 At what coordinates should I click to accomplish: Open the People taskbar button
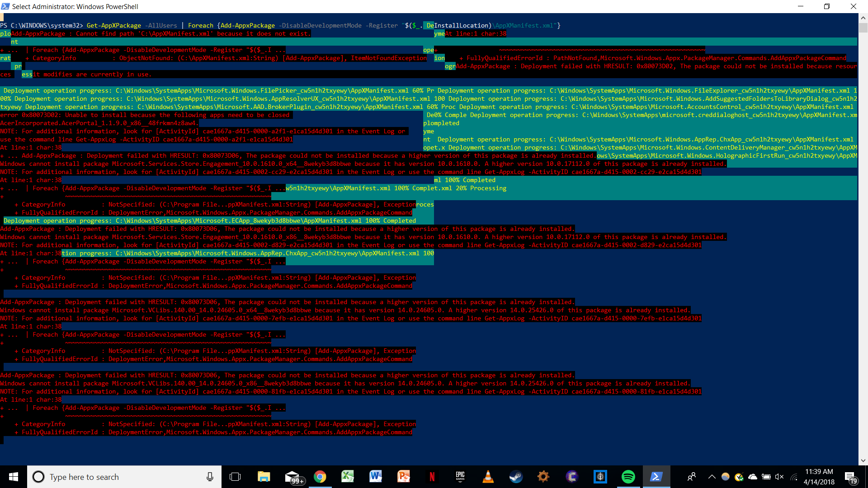coord(692,477)
